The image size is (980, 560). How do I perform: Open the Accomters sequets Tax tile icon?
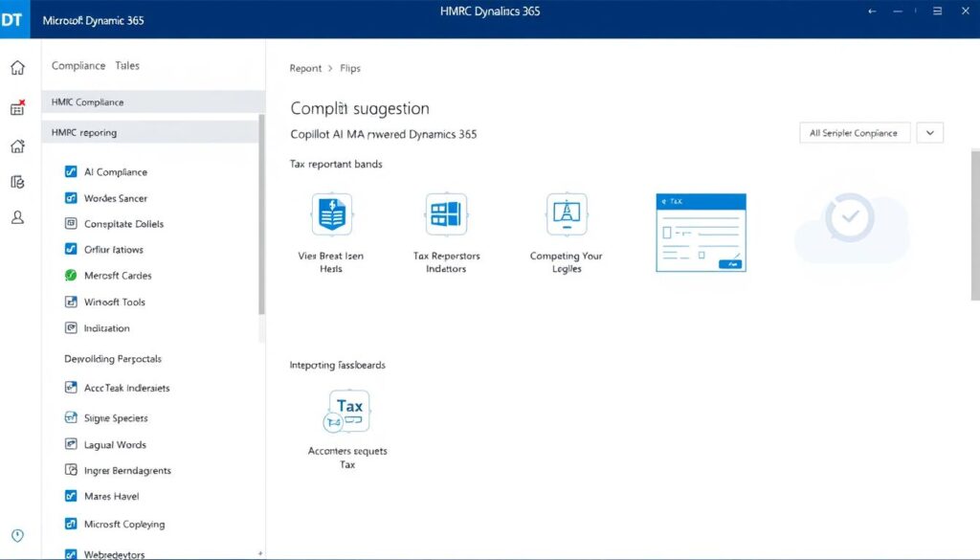pos(346,411)
